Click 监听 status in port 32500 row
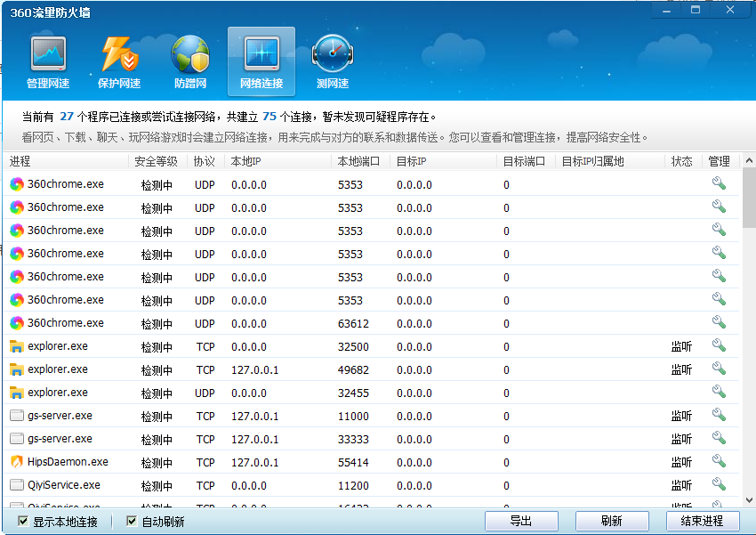756x535 pixels. (682, 347)
